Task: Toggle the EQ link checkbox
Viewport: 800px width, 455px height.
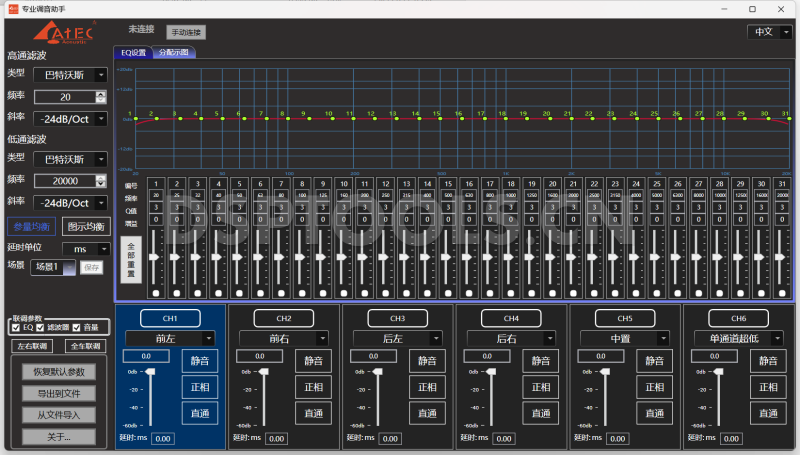Action: (15, 327)
